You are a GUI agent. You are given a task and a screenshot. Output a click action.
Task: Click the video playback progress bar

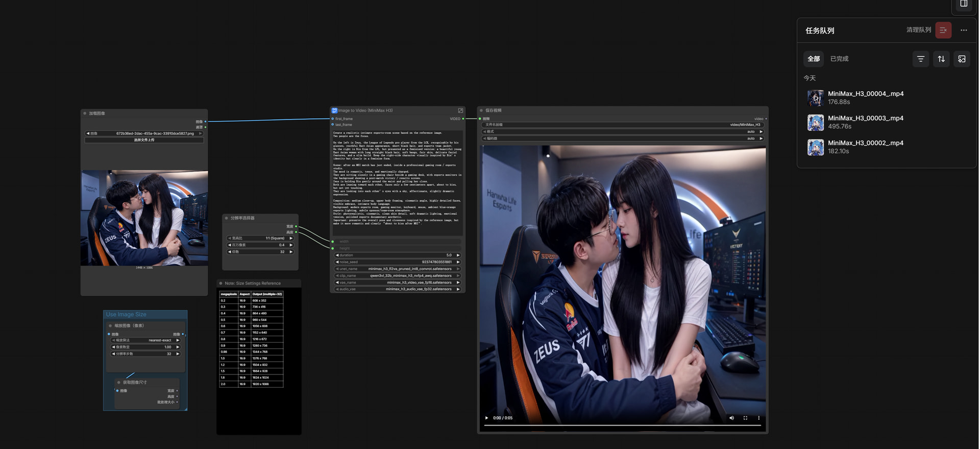tap(623, 425)
